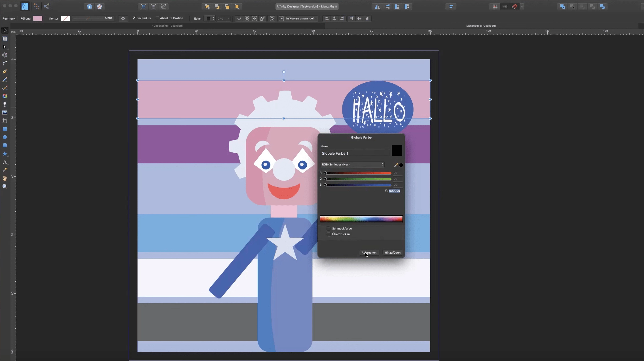Select the Zoom magnifier tool

tap(5, 186)
